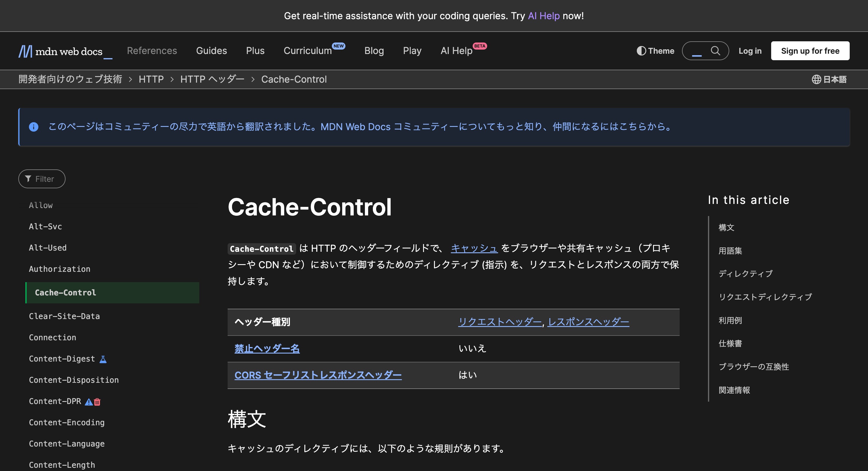Click the filter funnel icon

(28, 179)
